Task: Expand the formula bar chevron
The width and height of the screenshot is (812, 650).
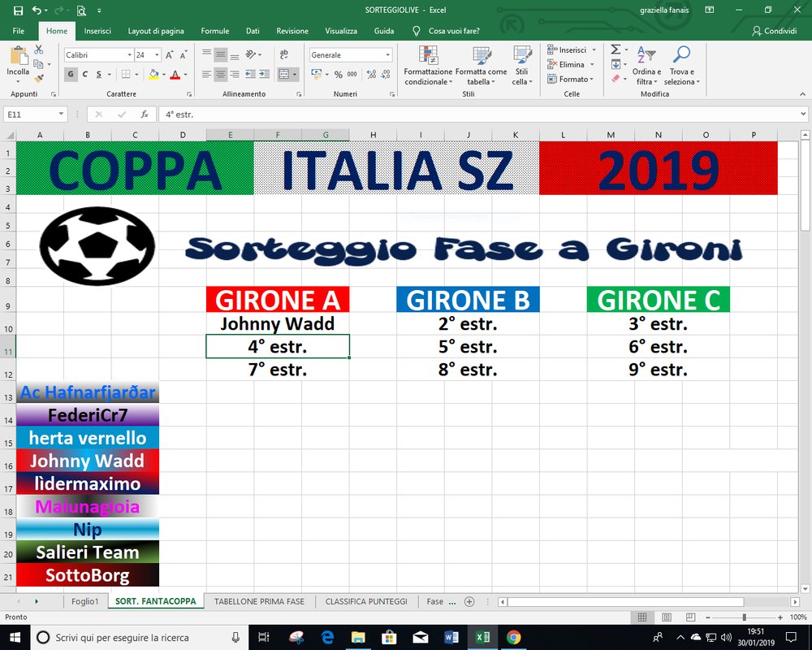Action: pos(803,114)
